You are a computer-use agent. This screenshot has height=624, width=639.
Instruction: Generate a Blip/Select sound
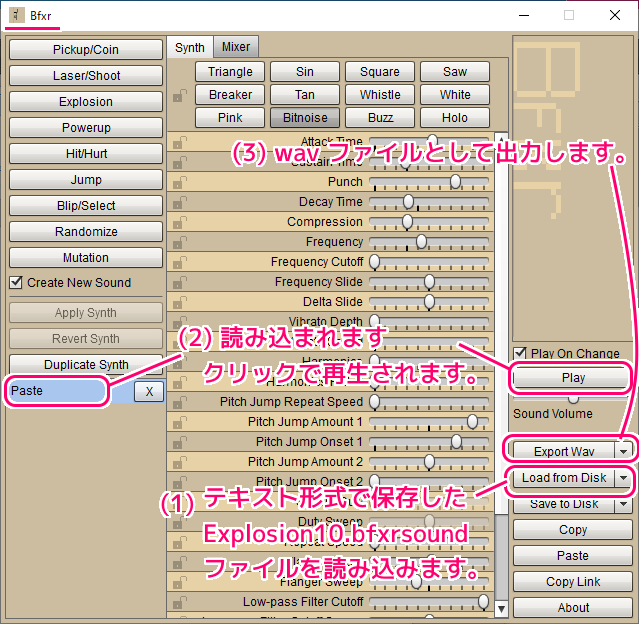(x=86, y=206)
